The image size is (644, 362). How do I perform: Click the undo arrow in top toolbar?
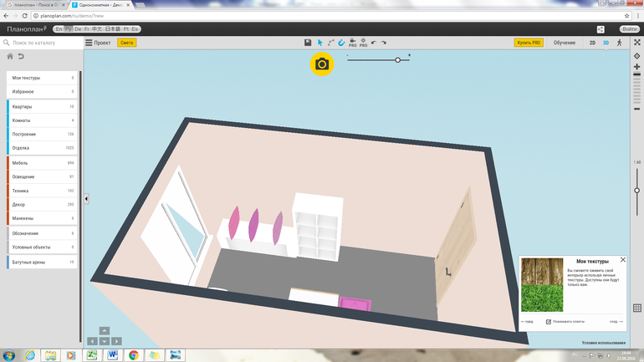(374, 42)
